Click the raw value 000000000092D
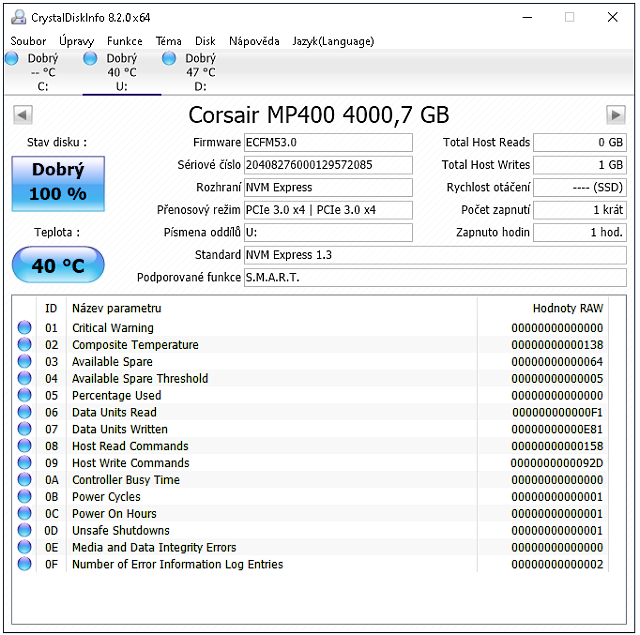This screenshot has height=635, width=640. [x=557, y=463]
